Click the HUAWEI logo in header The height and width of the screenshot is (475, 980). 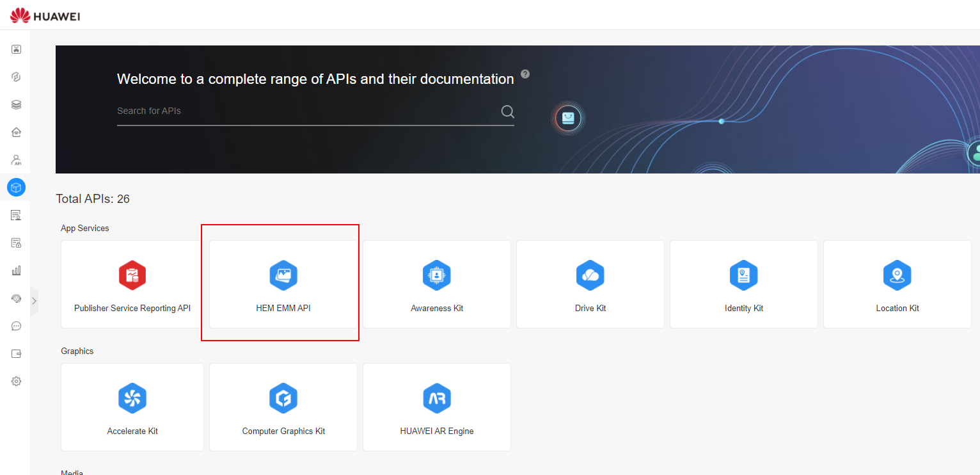click(x=45, y=16)
